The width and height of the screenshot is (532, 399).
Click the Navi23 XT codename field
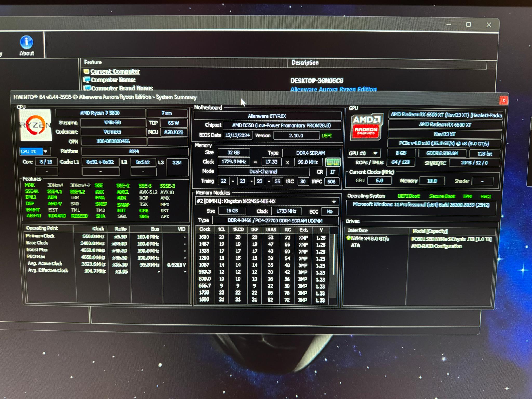pos(445,134)
